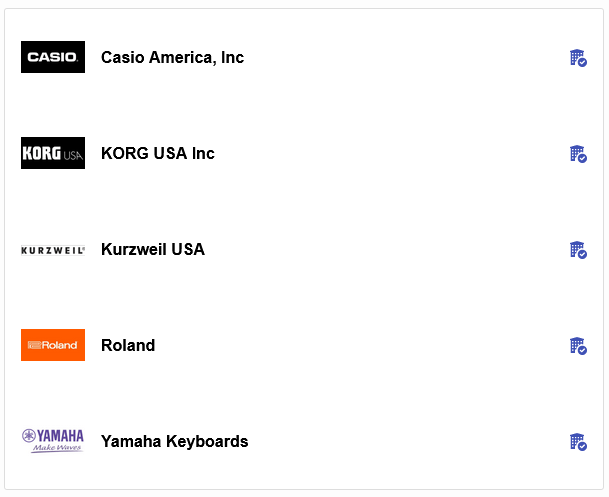Open Yamaha Keyboards from the list

click(174, 441)
